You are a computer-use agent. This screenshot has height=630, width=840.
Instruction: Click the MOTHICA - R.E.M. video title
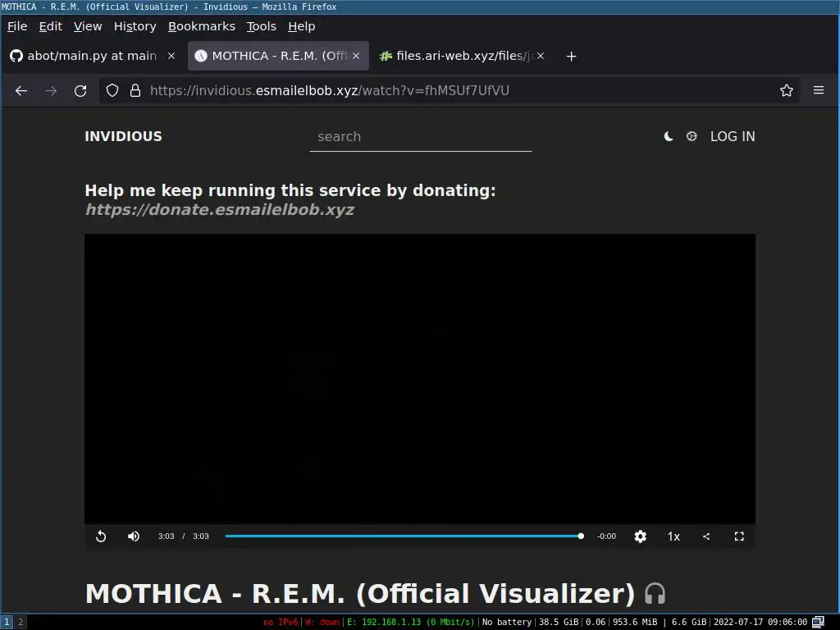[x=360, y=594]
